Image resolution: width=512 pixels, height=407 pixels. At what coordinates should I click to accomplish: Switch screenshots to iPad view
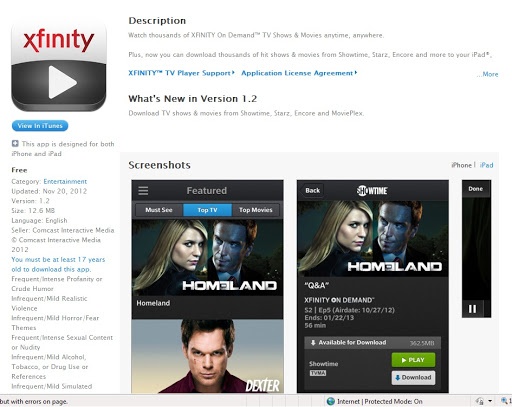tap(486, 165)
